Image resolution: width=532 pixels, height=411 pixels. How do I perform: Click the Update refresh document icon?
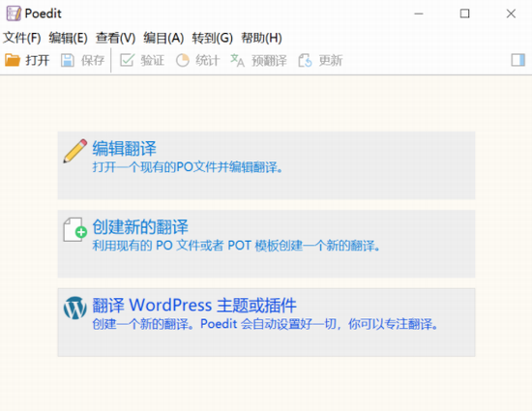tap(305, 60)
